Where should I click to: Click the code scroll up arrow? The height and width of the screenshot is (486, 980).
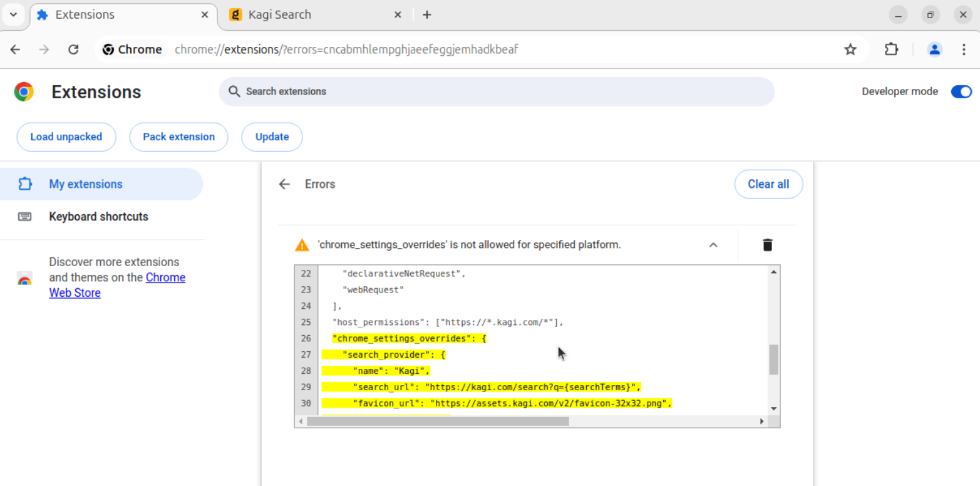[x=774, y=271]
